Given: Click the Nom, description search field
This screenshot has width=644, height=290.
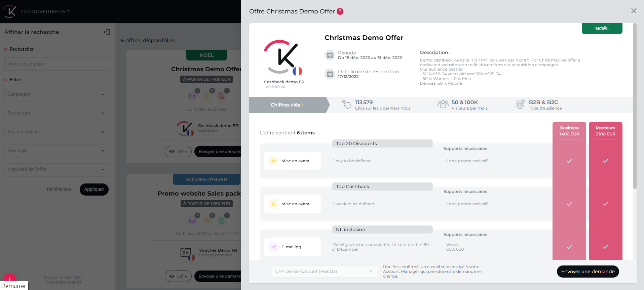Looking at the screenshot, I should (57, 64).
